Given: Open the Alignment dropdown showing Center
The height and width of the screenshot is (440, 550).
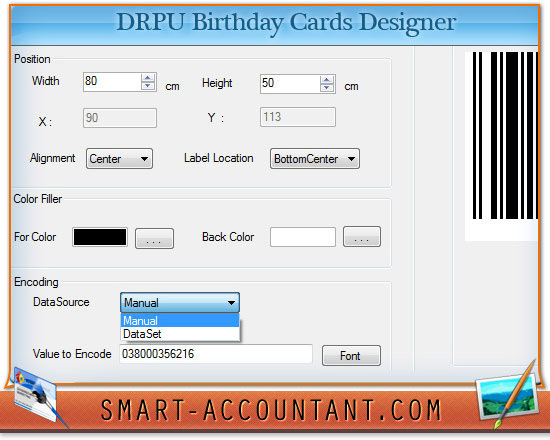Looking at the screenshot, I should 119,159.
